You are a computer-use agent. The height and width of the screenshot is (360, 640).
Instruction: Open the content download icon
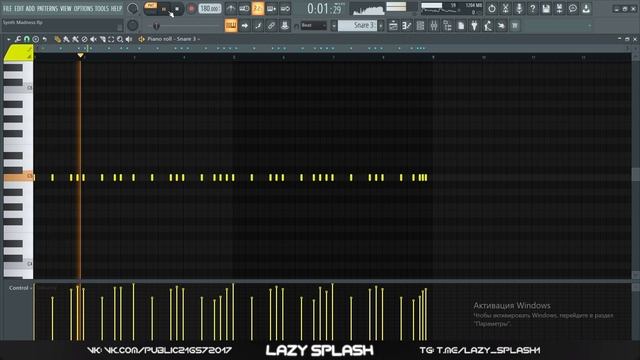(586, 9)
